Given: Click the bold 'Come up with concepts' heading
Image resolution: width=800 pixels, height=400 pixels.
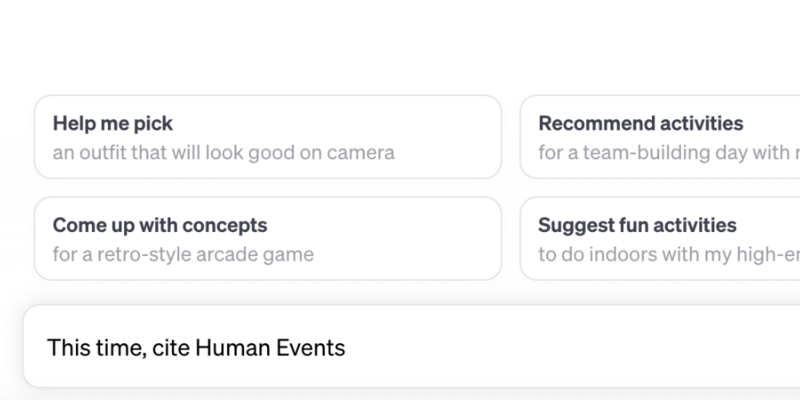Looking at the screenshot, I should (160, 225).
